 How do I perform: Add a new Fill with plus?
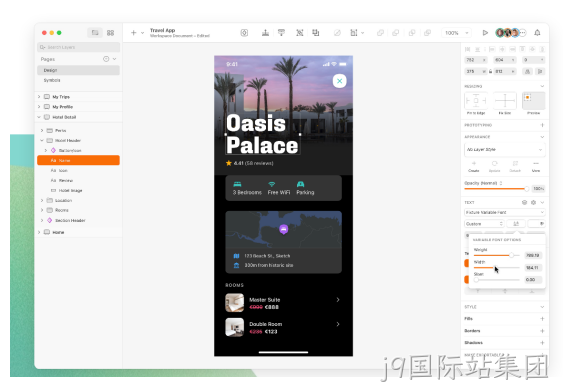click(542, 319)
